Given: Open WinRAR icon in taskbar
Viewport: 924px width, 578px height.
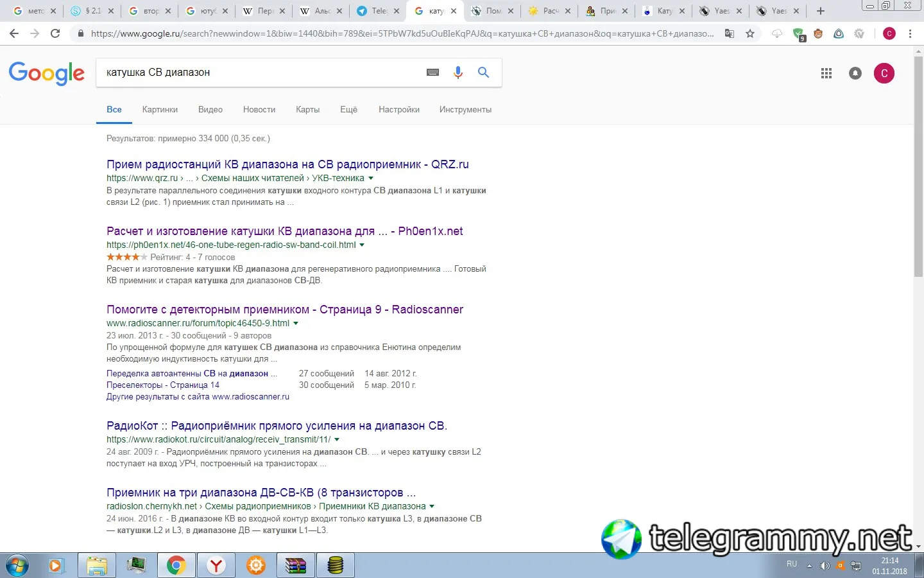Looking at the screenshot, I should [296, 566].
